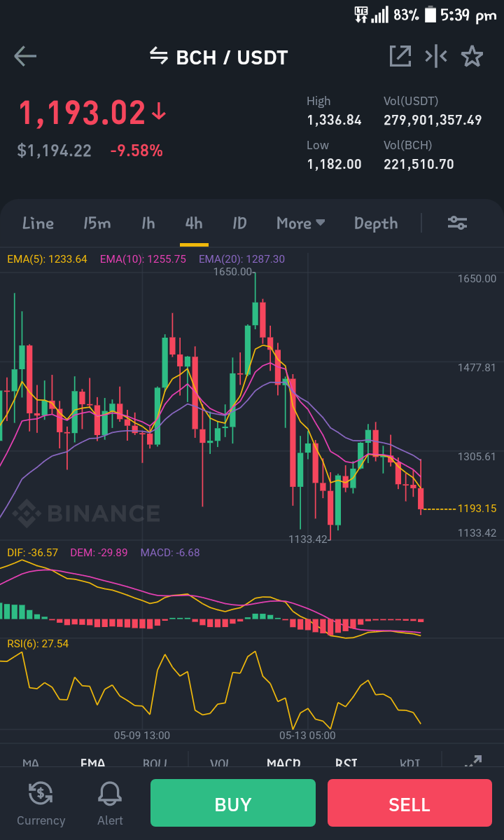Open the Depth chart tab
Viewport: 504px width, 840px height.
376,223
